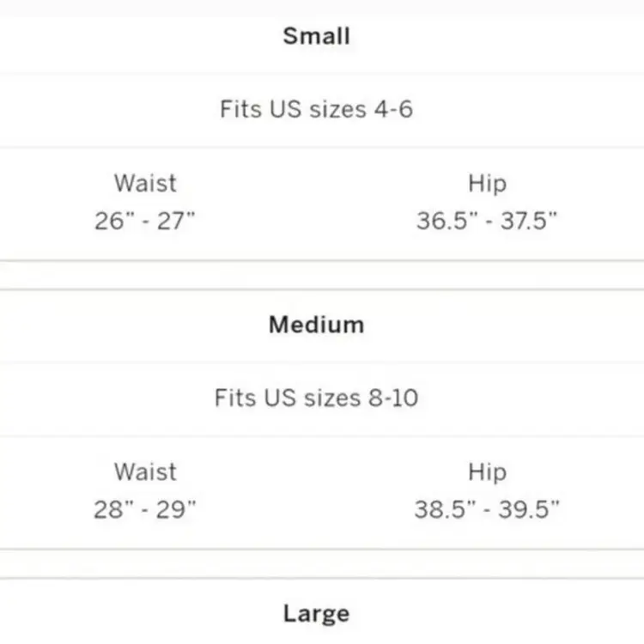Open the Large size heading
The height and width of the screenshot is (644, 644).
point(316,613)
